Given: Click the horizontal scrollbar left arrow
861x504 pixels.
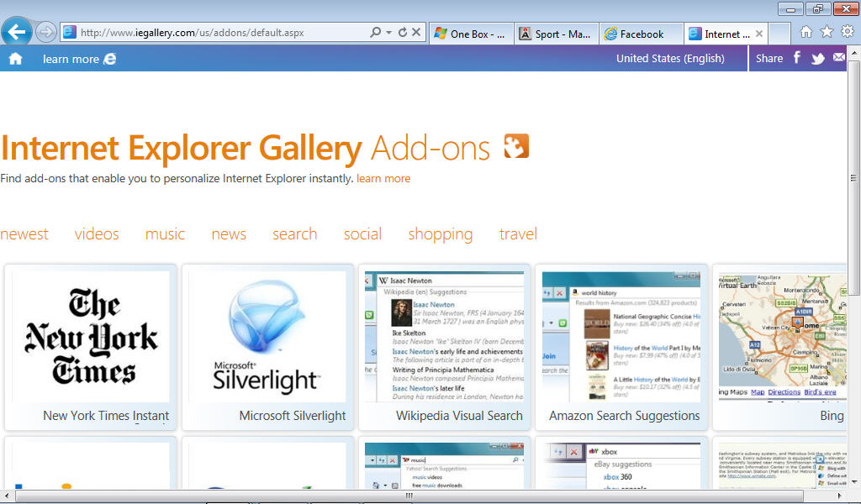Looking at the screenshot, I should click(x=7, y=496).
